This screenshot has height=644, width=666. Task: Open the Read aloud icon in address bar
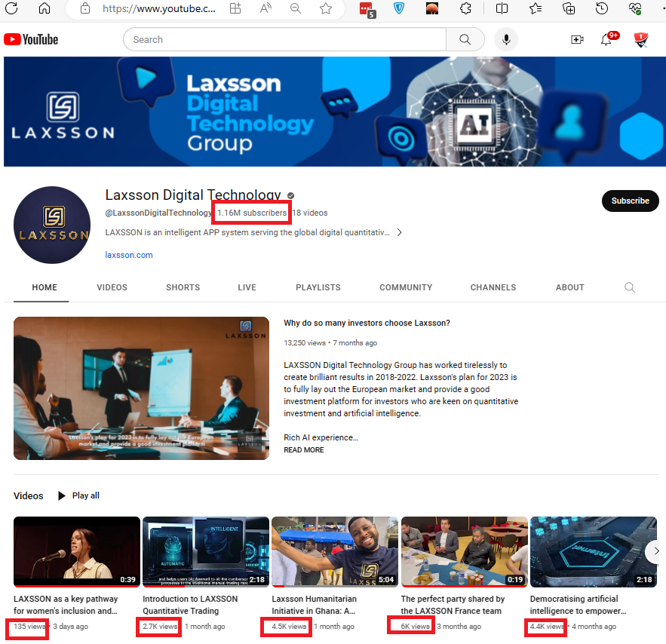265,8
